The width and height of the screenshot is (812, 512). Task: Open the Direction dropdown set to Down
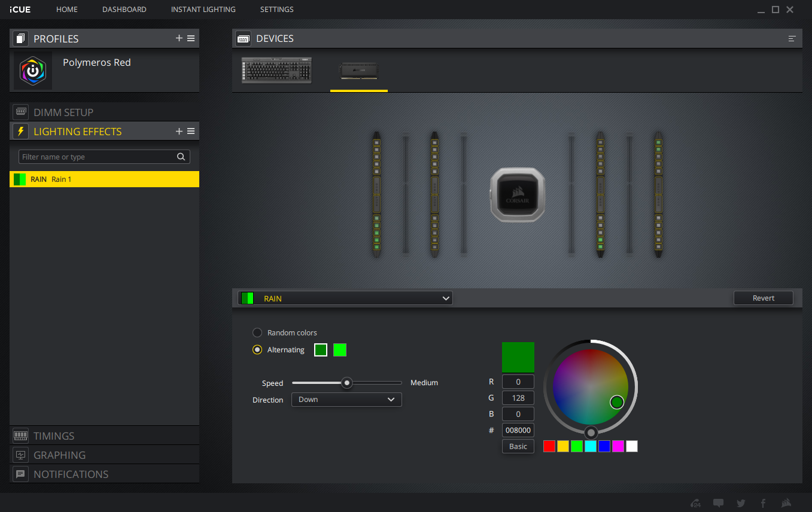(x=346, y=400)
